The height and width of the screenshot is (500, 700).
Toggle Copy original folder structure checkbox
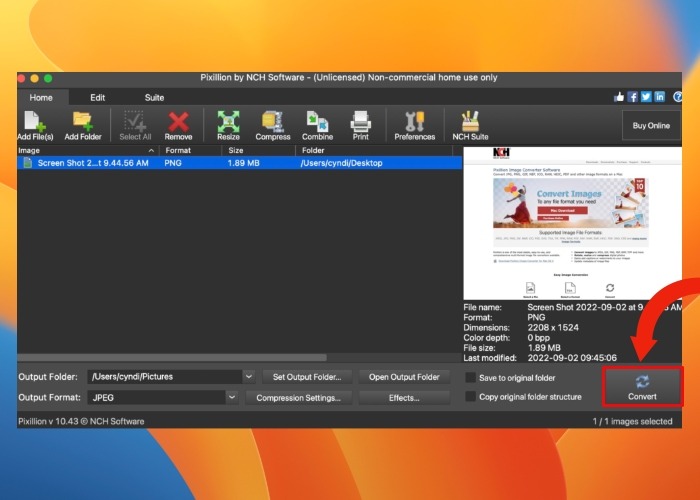click(x=471, y=397)
